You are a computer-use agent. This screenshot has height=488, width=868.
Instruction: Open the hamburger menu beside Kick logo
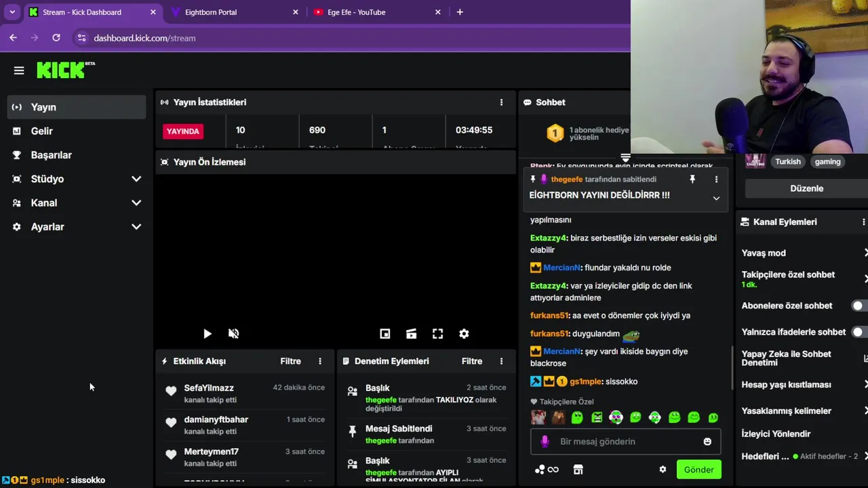pos(19,70)
